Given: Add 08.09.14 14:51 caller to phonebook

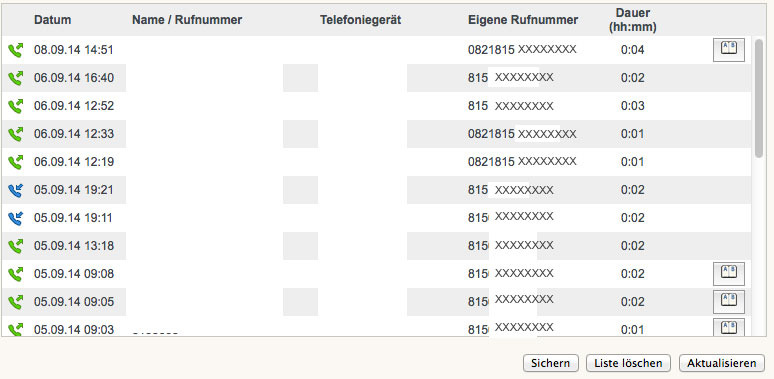Looking at the screenshot, I should (x=729, y=50).
